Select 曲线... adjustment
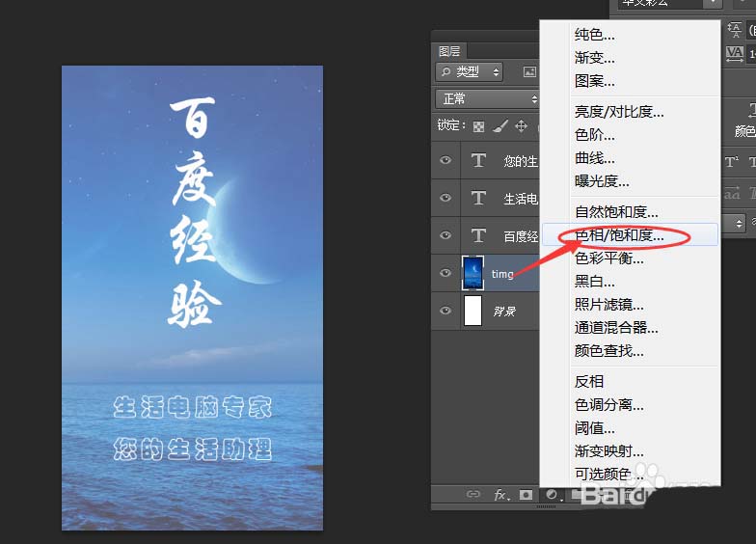Screen dimensions: 756x544 click(x=594, y=158)
